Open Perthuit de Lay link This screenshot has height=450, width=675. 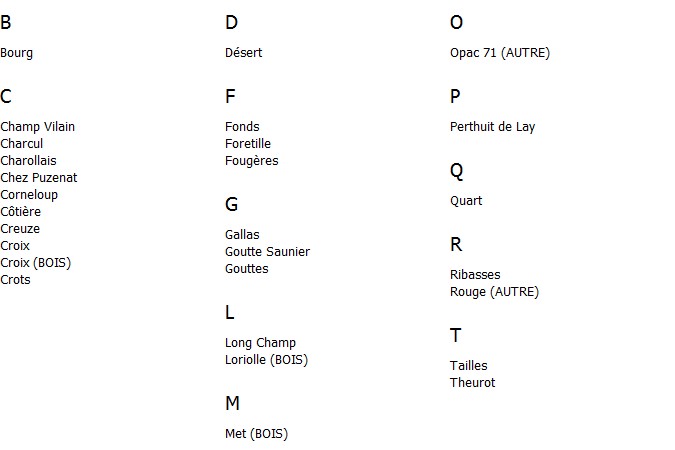tap(492, 127)
